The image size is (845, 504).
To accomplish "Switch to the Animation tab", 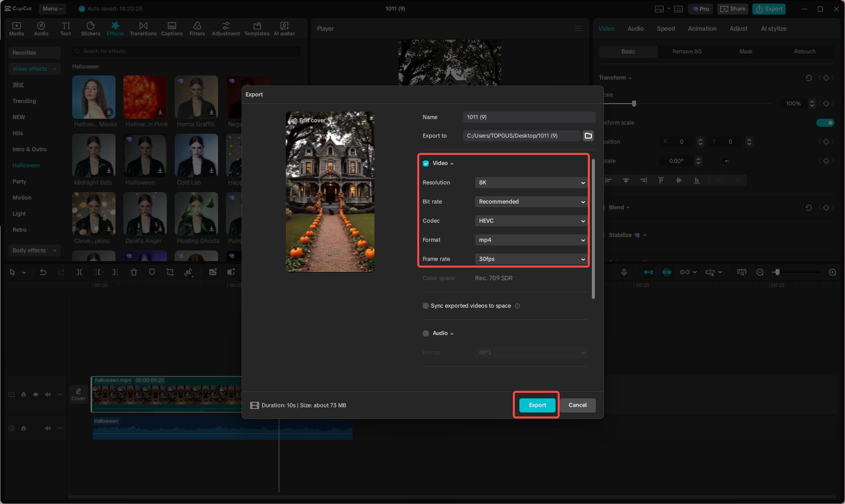I will pos(702,29).
